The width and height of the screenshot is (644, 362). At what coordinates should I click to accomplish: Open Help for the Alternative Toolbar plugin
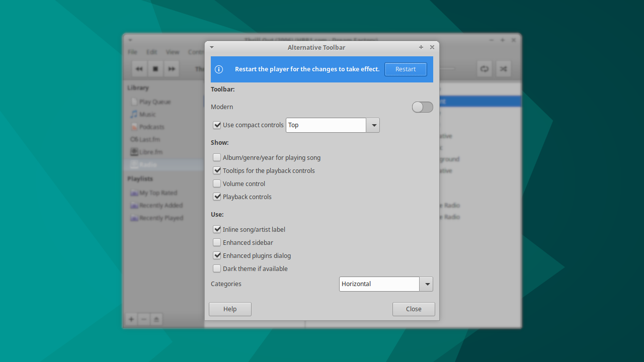point(230,309)
